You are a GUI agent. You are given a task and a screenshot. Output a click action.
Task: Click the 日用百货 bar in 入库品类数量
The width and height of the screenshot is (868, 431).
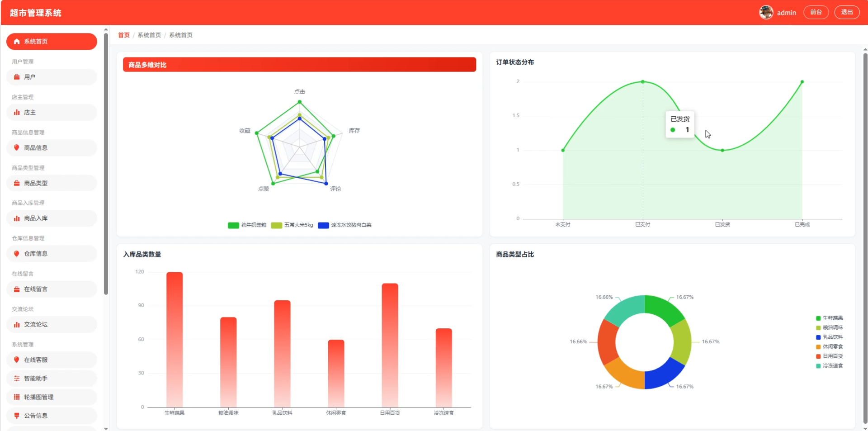[390, 346]
